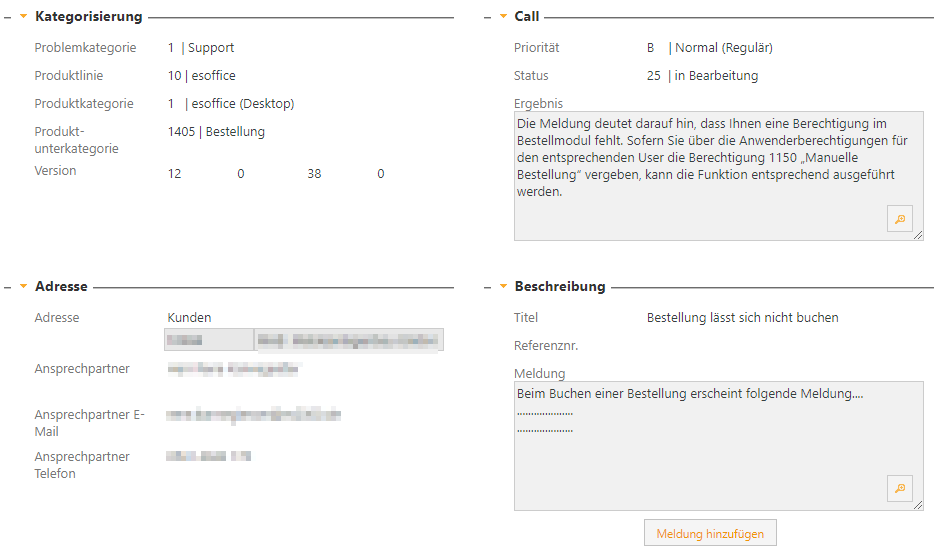This screenshot has height=557, width=942.
Task: Open the magnifier icon in the Meldung box
Action: point(900,488)
